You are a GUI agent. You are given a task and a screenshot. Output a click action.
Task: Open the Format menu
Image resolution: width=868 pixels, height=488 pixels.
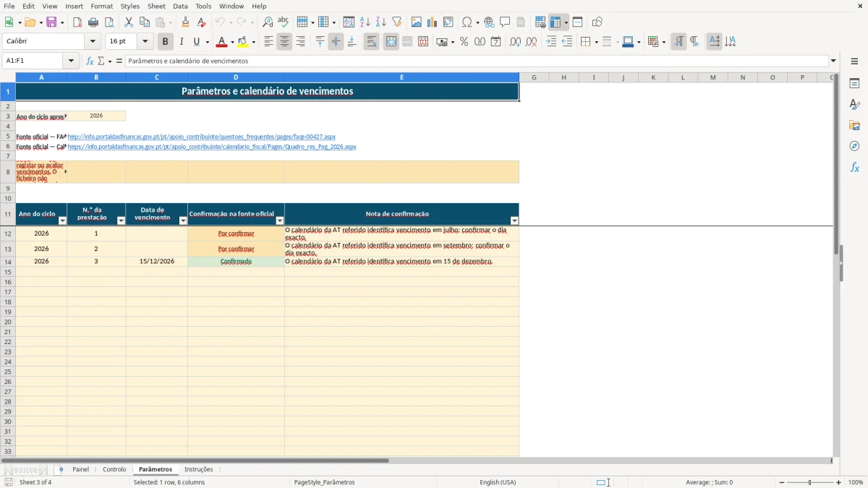(101, 6)
